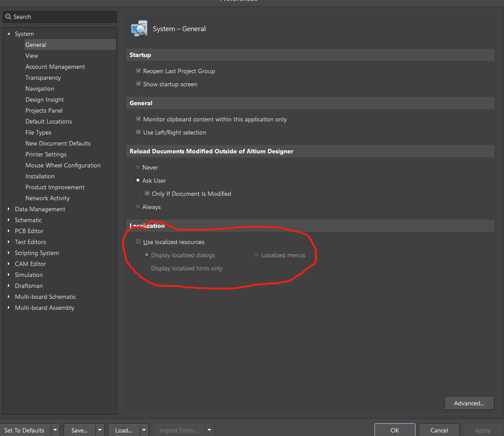504x436 pixels.
Task: Click the Set To Defaults button
Action: click(x=25, y=430)
